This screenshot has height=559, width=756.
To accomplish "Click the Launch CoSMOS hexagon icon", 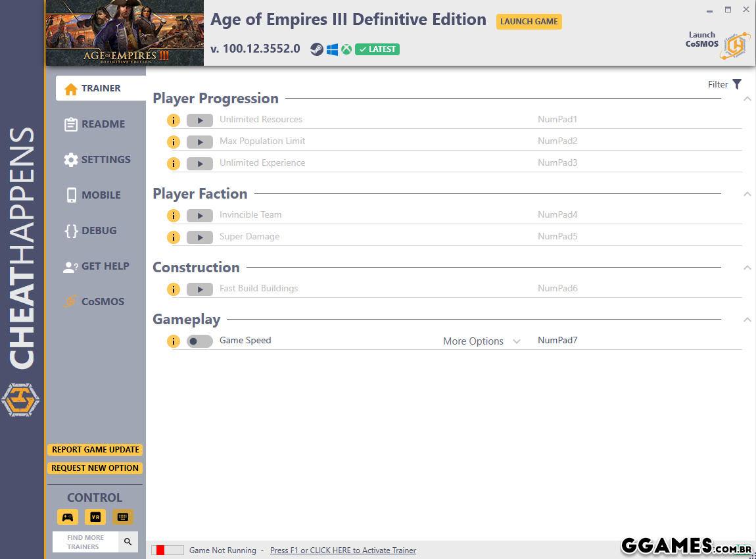I will coord(734,46).
